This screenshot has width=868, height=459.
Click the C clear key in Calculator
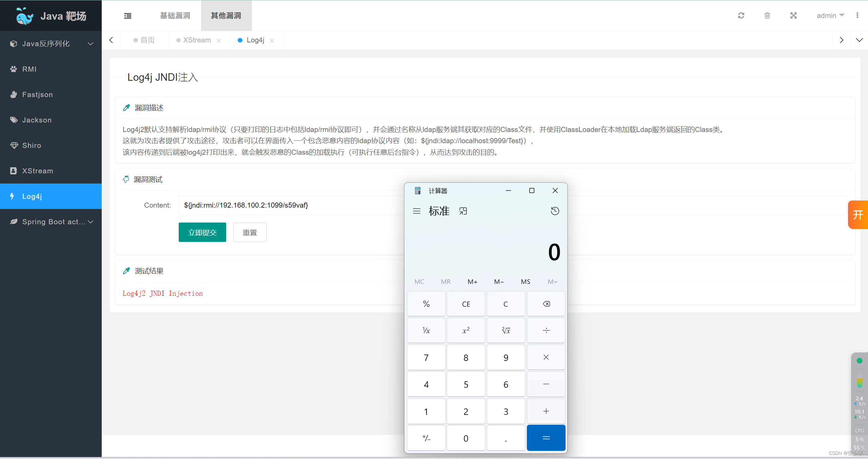(x=506, y=304)
